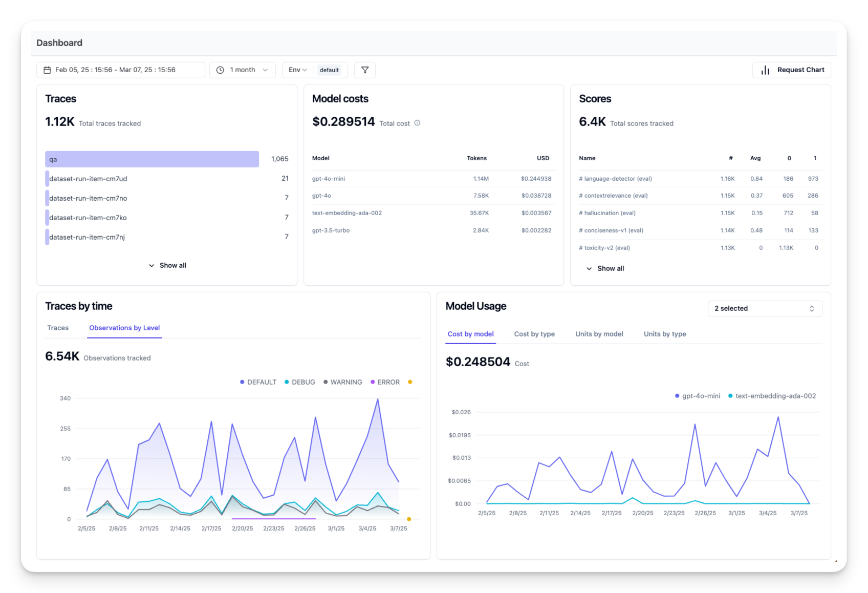
Task: Switch to the Traces tab
Action: (x=58, y=328)
